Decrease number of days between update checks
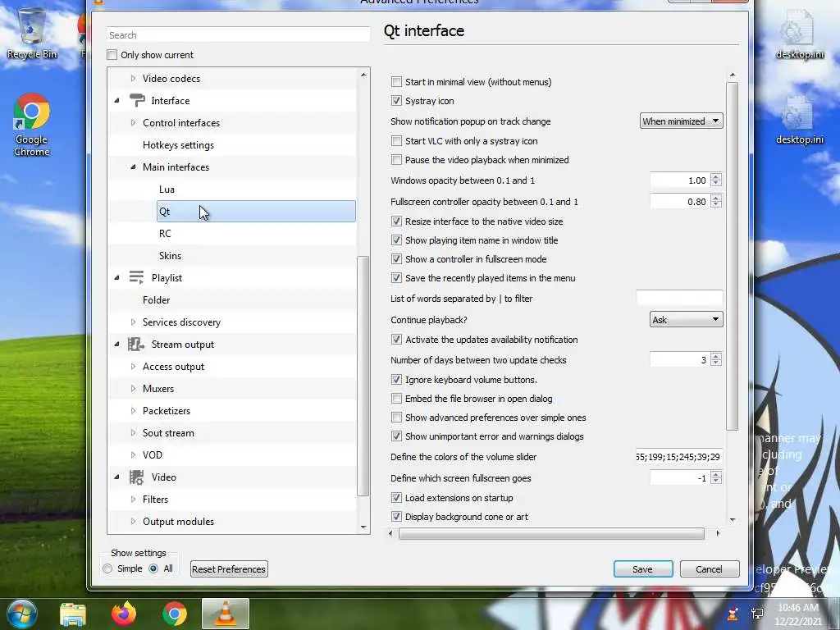The height and width of the screenshot is (630, 840). (716, 363)
